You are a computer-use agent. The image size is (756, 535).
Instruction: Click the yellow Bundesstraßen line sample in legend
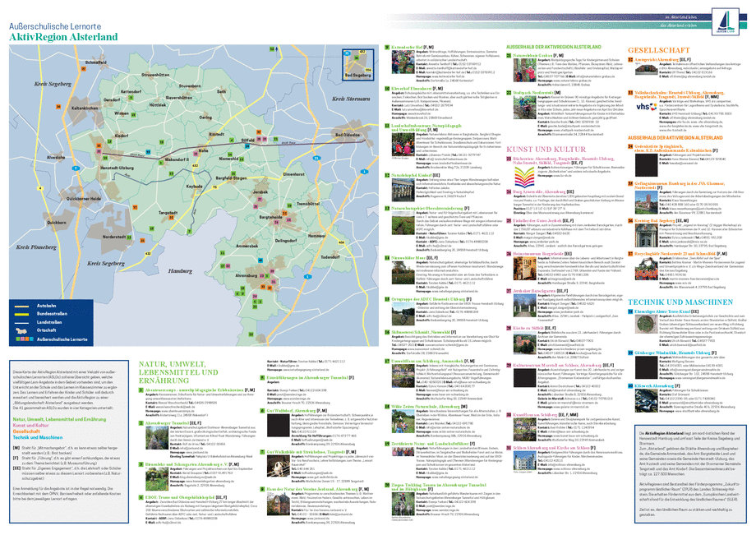pos(21,314)
